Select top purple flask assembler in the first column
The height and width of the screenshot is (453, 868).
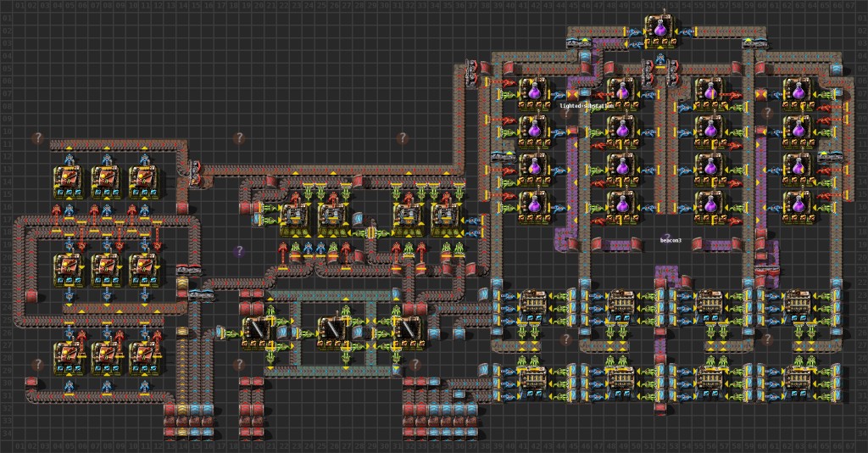pyautogui.click(x=534, y=94)
